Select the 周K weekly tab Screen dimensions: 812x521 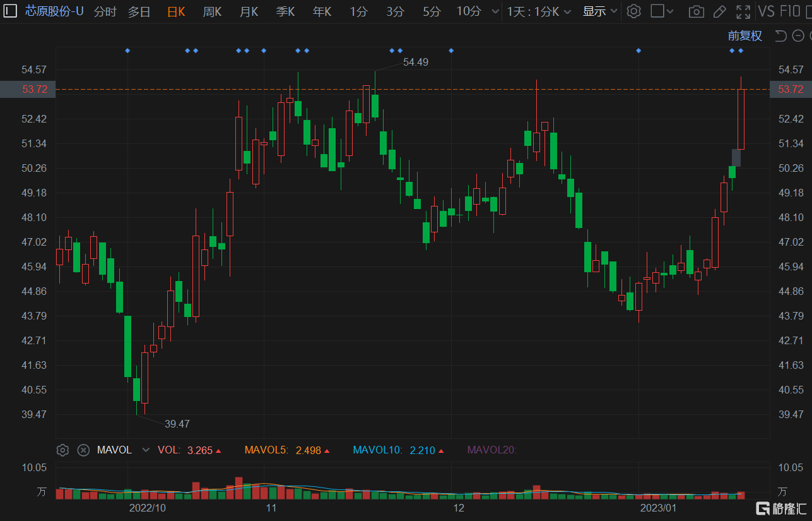(x=213, y=11)
